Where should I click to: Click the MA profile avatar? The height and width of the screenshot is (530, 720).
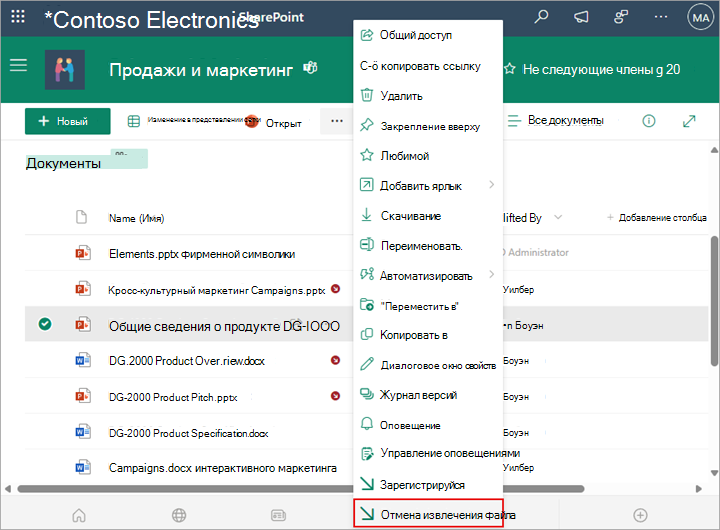tap(700, 17)
